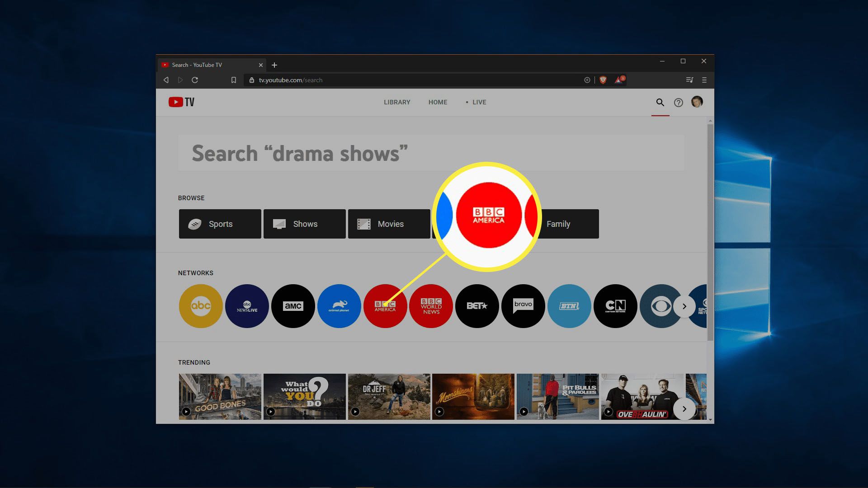The image size is (868, 488).
Task: Bookmark the page with bookmark icon
Action: (233, 80)
